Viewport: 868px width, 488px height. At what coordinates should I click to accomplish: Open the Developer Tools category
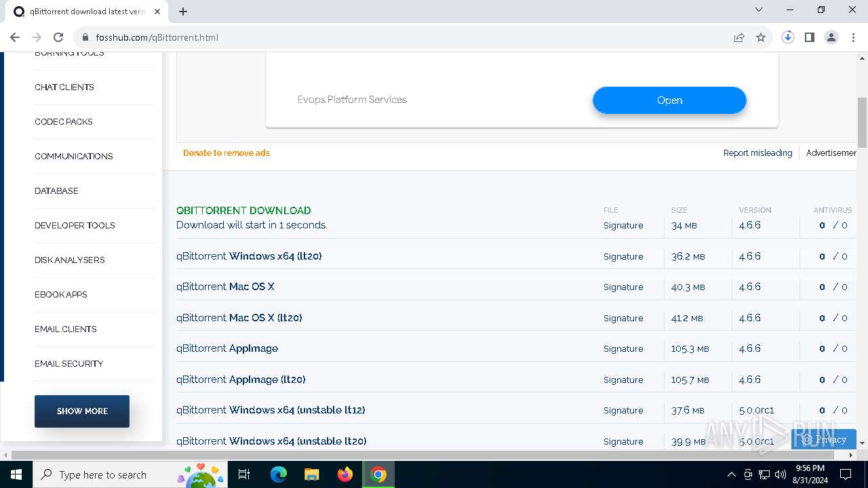(75, 226)
